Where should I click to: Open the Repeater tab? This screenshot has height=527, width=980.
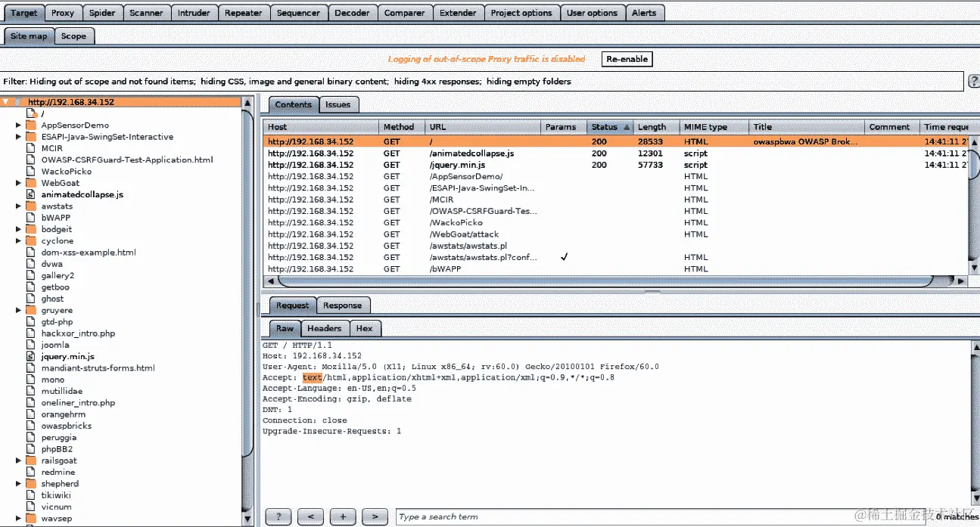(x=244, y=13)
